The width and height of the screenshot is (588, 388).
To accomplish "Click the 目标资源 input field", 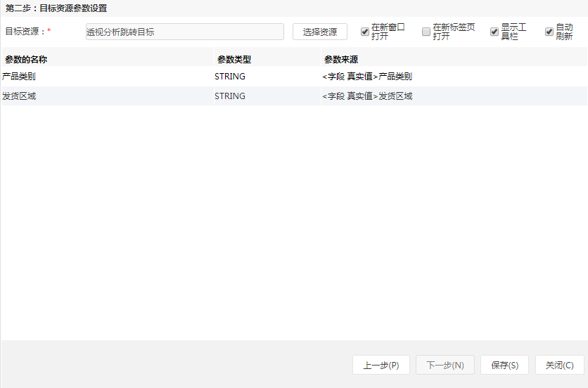I will (x=184, y=32).
